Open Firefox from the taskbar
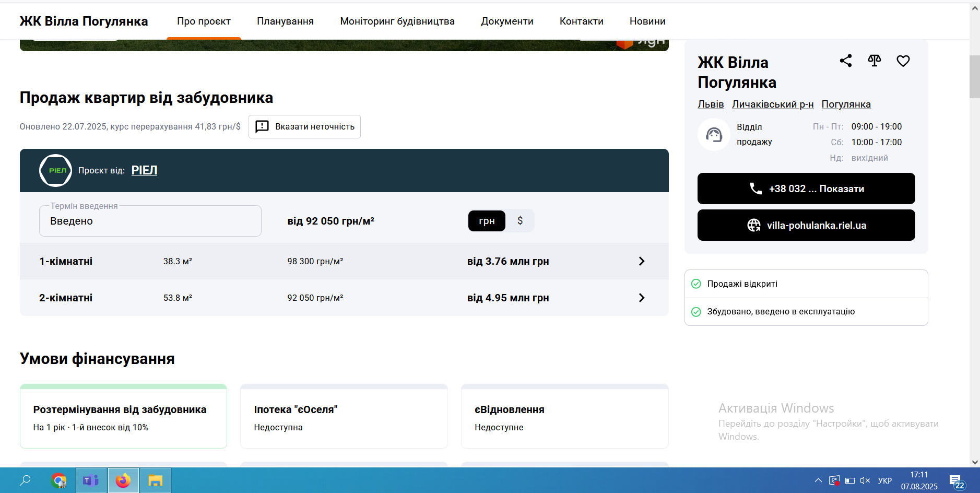Screen dimensions: 980x493 point(123,480)
